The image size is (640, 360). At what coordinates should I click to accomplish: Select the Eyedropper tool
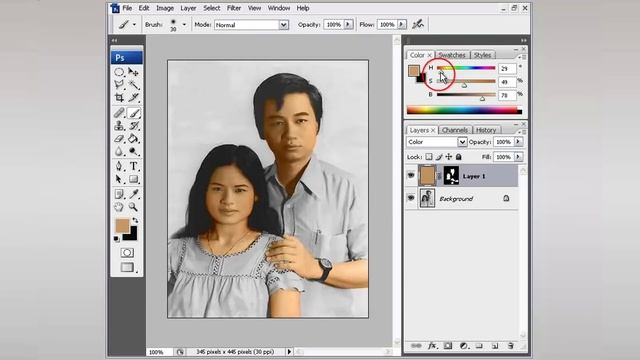tap(133, 194)
